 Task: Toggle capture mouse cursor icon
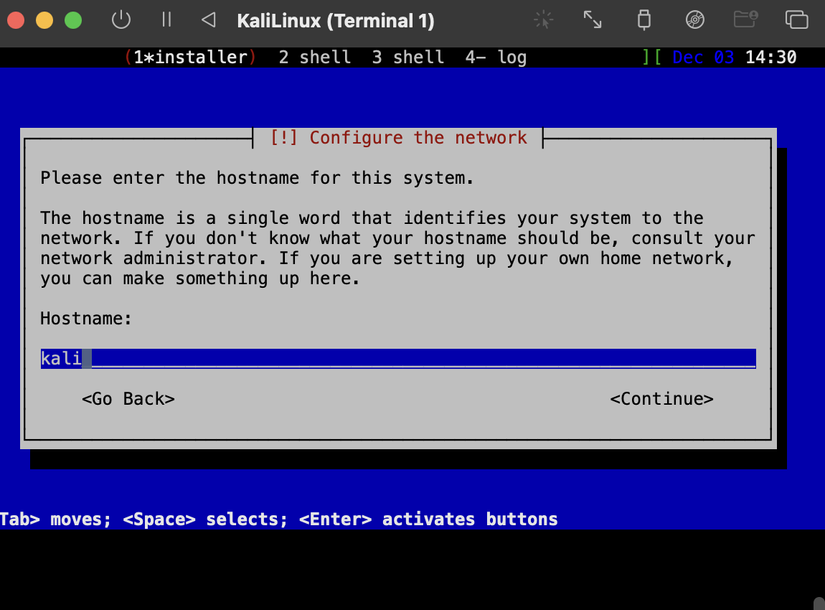click(x=544, y=21)
